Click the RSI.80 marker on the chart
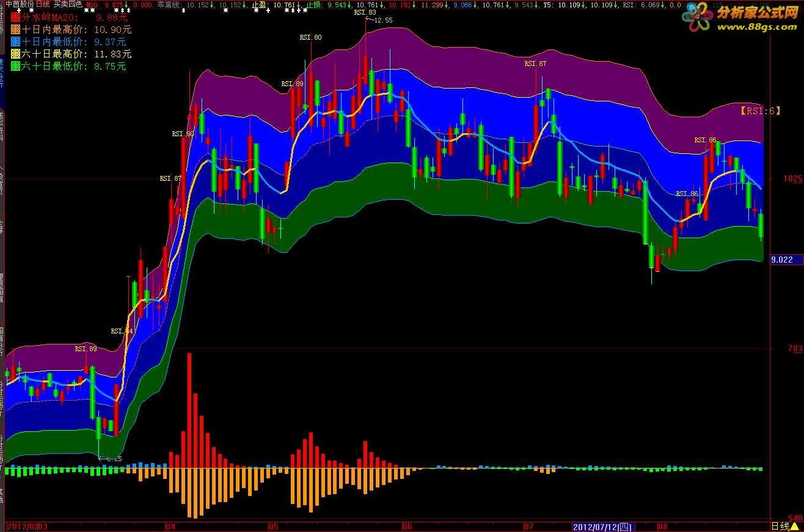 click(310, 37)
